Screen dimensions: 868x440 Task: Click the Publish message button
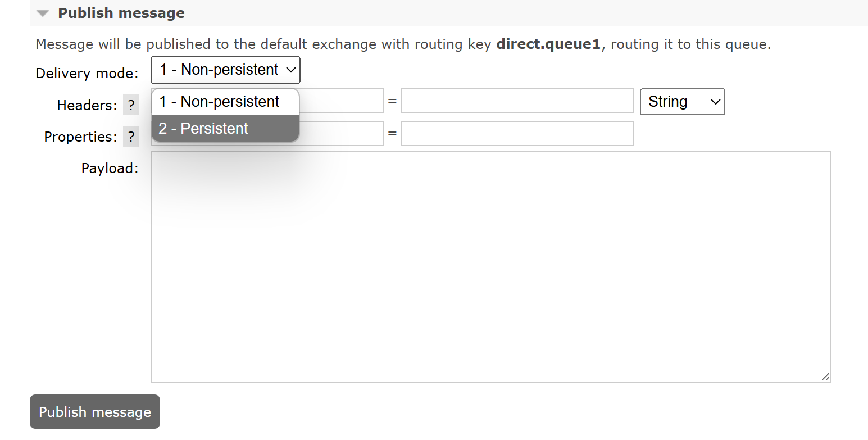pos(94,411)
